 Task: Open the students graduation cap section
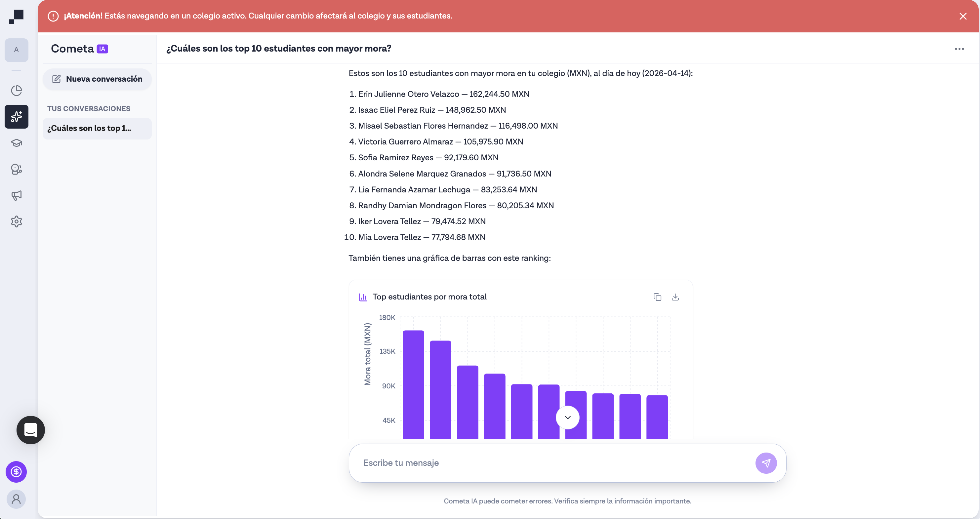pos(16,143)
